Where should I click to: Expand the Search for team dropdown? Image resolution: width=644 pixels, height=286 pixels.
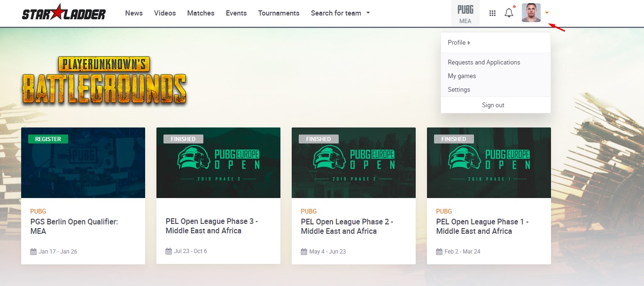click(340, 13)
